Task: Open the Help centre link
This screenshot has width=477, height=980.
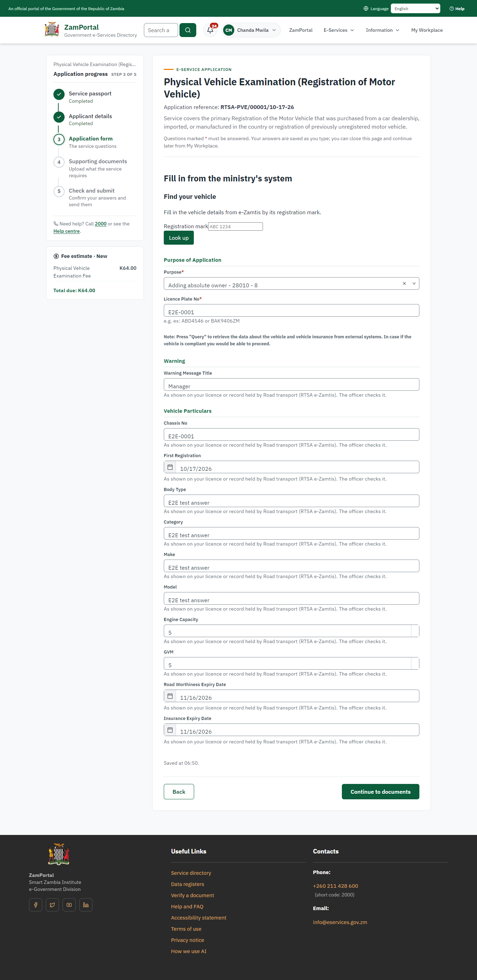Action: 66,231
